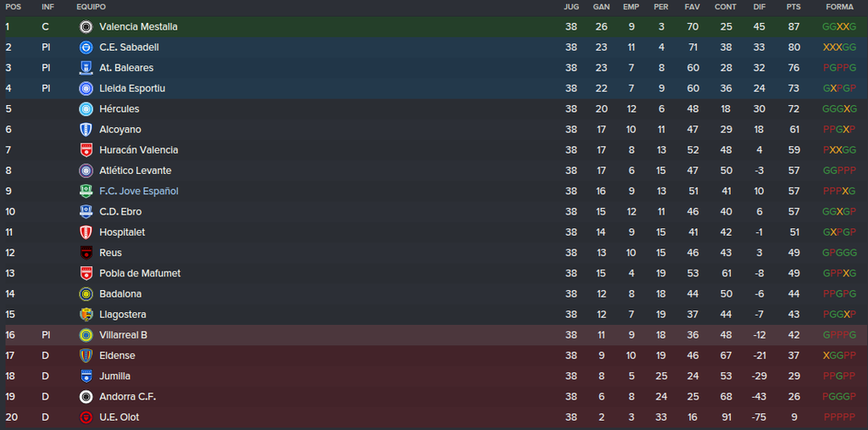Sort by the EQUIPO column header
This screenshot has width=868, height=430.
point(91,7)
